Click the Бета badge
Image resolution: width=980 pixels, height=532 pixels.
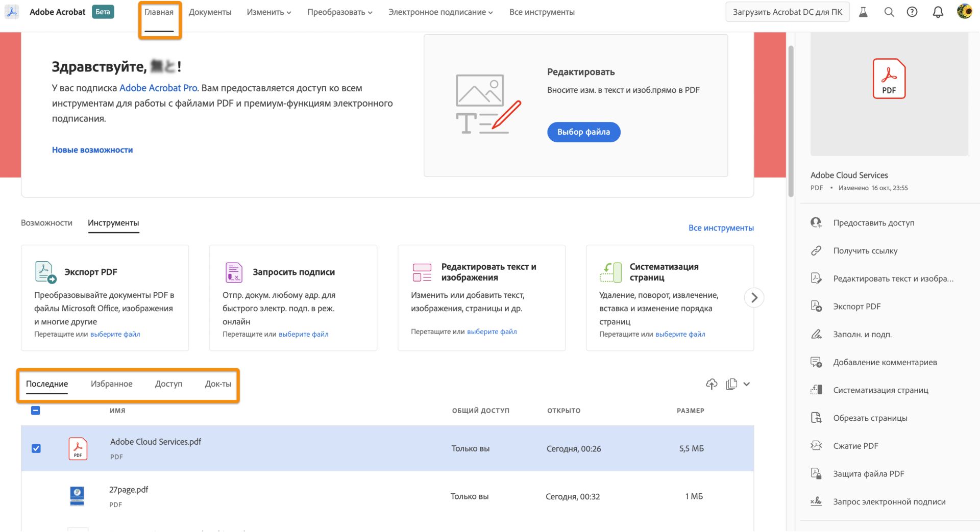(x=103, y=12)
